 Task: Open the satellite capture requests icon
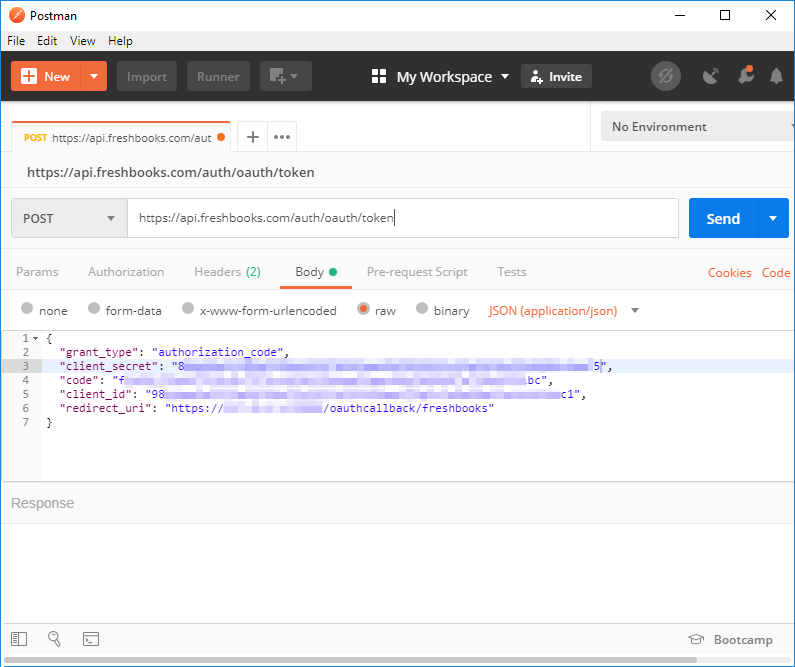pyautogui.click(x=711, y=76)
